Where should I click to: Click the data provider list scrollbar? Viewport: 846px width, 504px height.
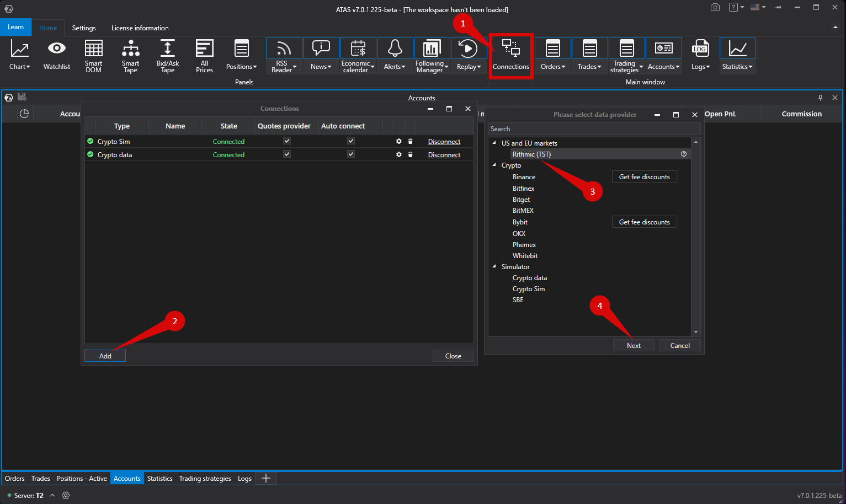[x=696, y=237]
